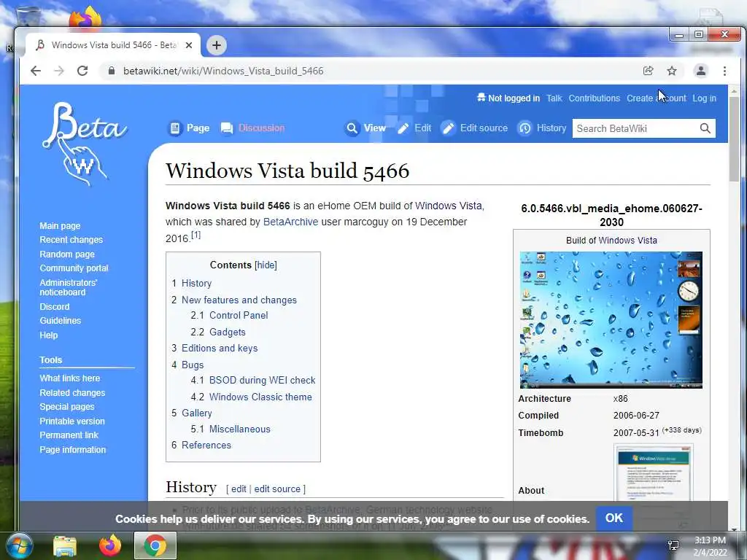Reload the page with the refresh icon

[x=82, y=71]
